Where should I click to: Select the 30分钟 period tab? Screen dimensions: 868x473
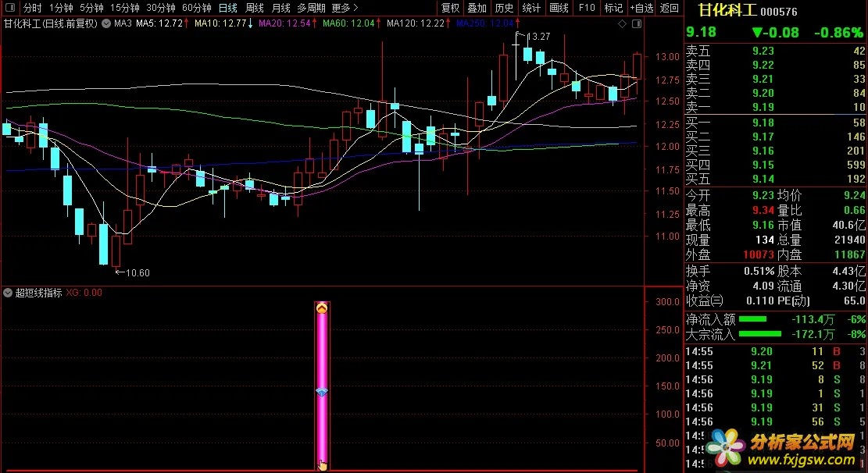tap(160, 8)
